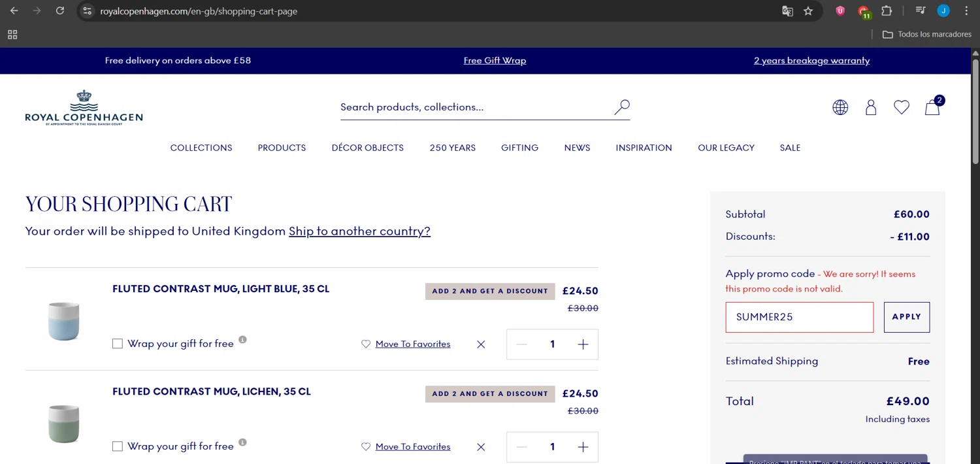Open Fluted Contrast Mug, Light Blue title

[221, 289]
